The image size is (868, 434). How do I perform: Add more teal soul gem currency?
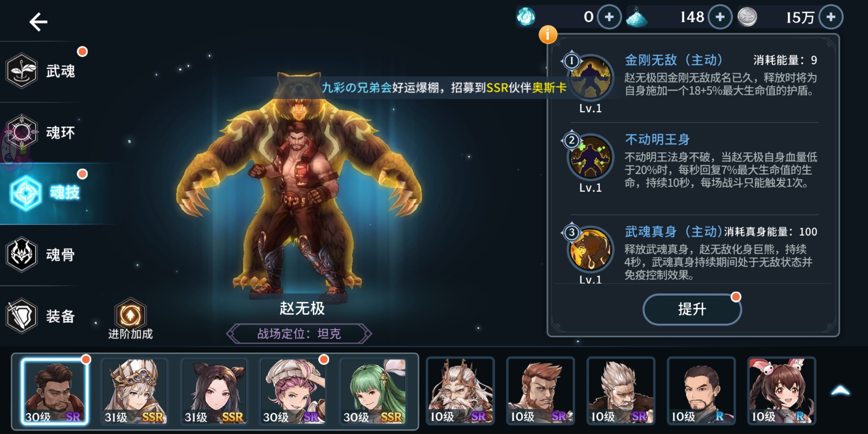point(609,17)
